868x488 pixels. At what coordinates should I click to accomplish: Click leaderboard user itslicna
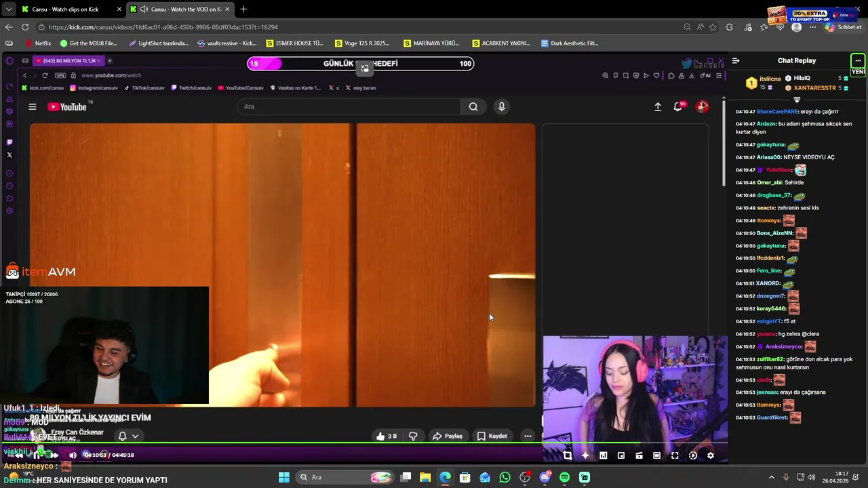[x=770, y=79]
